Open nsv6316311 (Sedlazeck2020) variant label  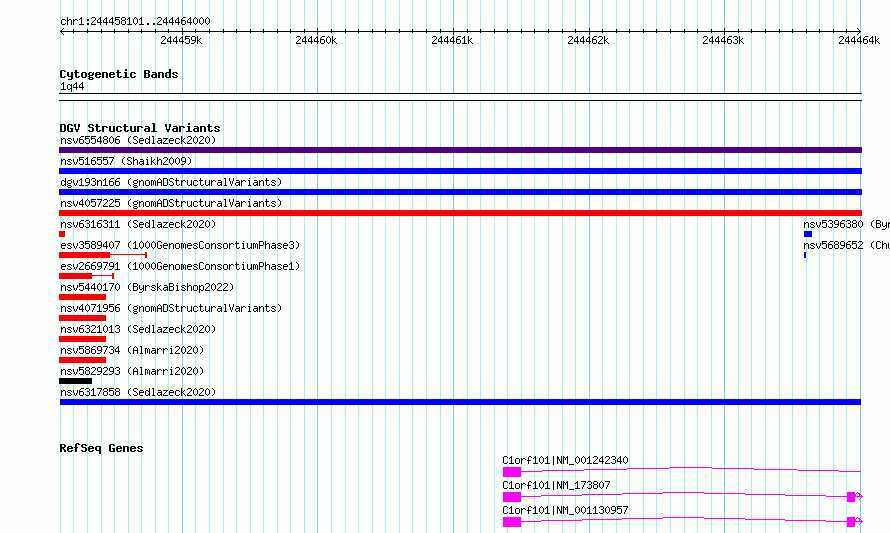(138, 224)
